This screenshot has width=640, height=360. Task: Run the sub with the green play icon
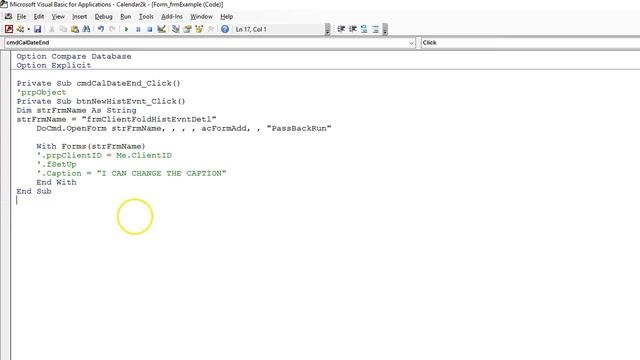tap(127, 29)
